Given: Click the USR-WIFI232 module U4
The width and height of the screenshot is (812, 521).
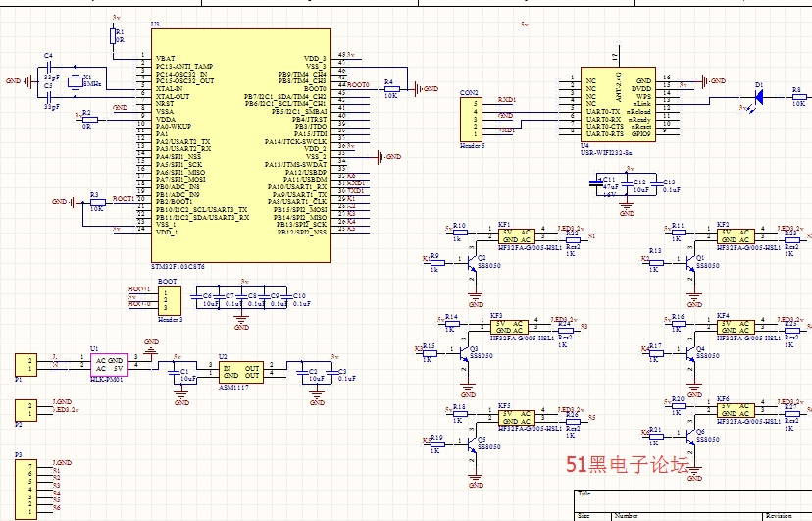Looking at the screenshot, I should 618,104.
